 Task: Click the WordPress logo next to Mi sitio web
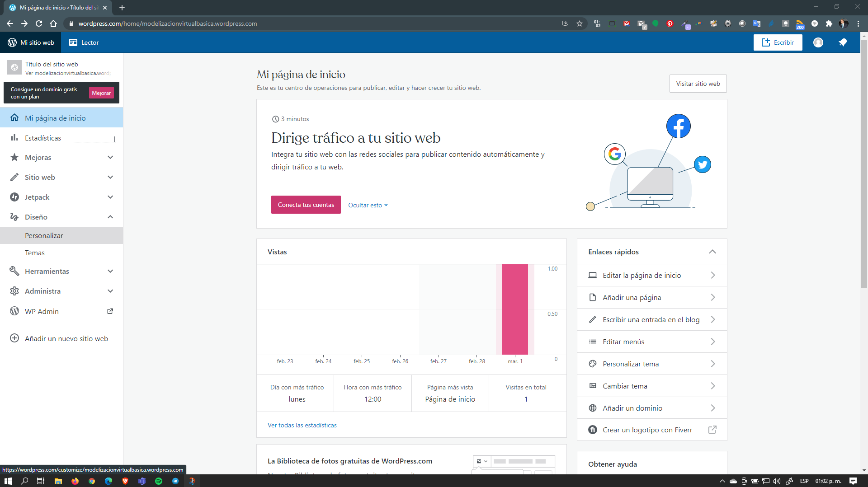(12, 42)
